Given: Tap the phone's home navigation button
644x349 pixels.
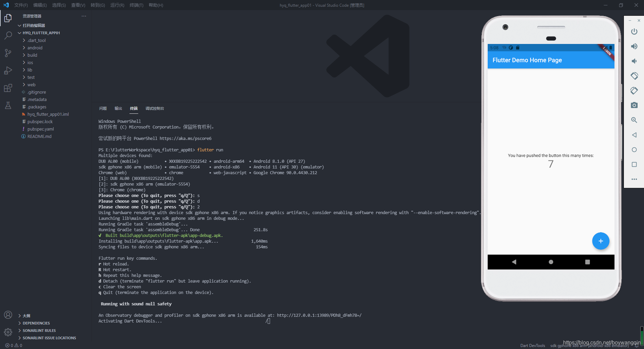Looking at the screenshot, I should pyautogui.click(x=551, y=262).
